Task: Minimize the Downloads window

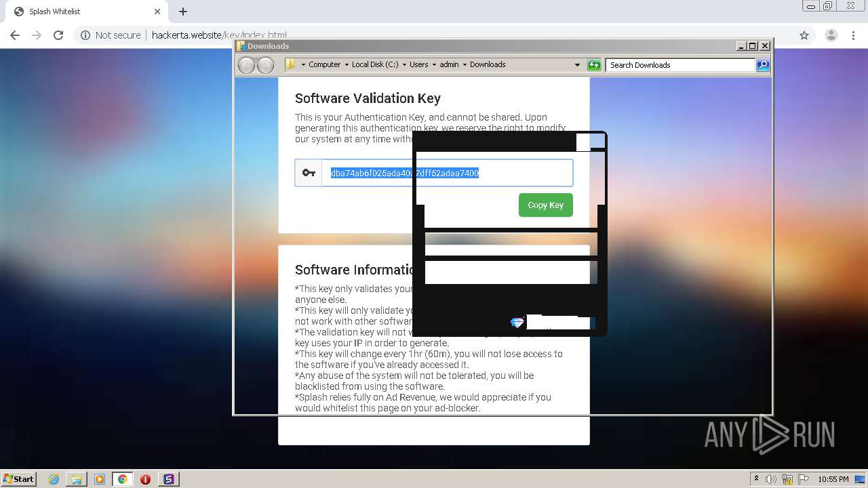Action: click(x=741, y=46)
